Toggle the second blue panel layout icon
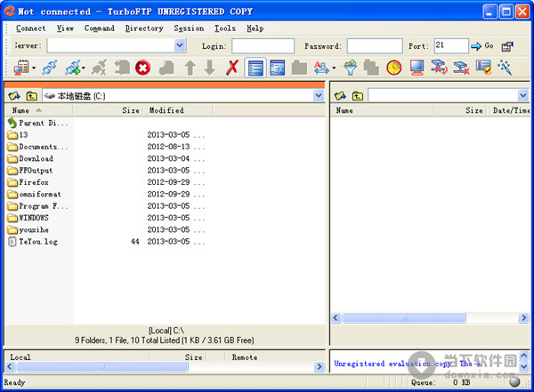This screenshot has width=534, height=392. pyautogui.click(x=277, y=68)
